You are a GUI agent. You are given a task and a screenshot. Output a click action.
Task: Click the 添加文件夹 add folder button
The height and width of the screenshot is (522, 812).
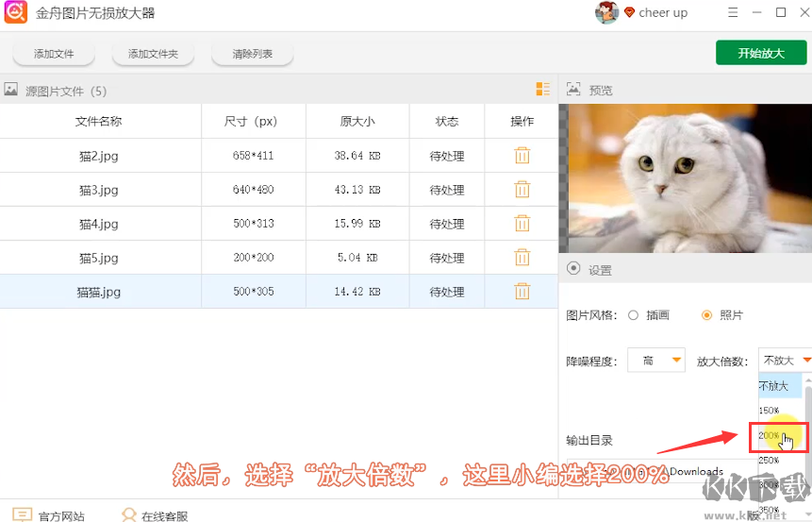coord(154,54)
